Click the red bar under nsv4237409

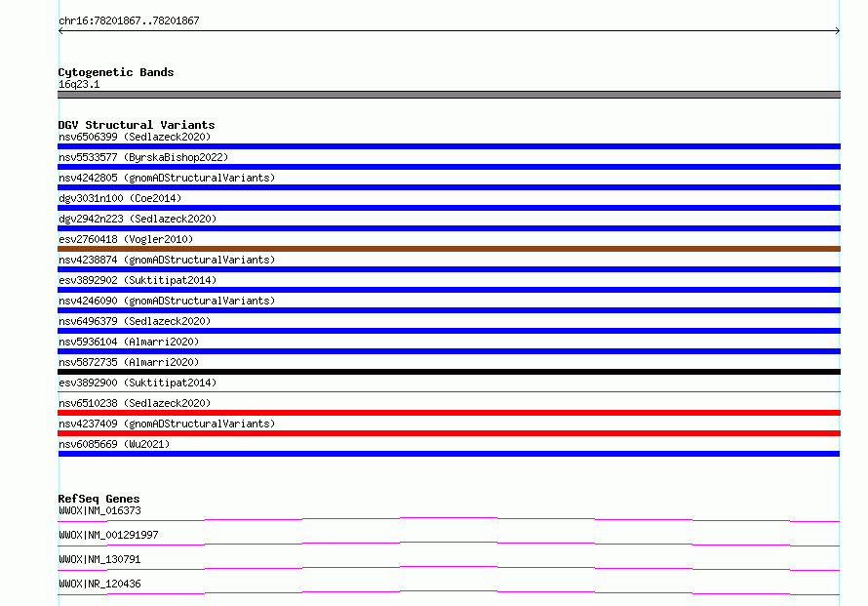click(x=449, y=433)
